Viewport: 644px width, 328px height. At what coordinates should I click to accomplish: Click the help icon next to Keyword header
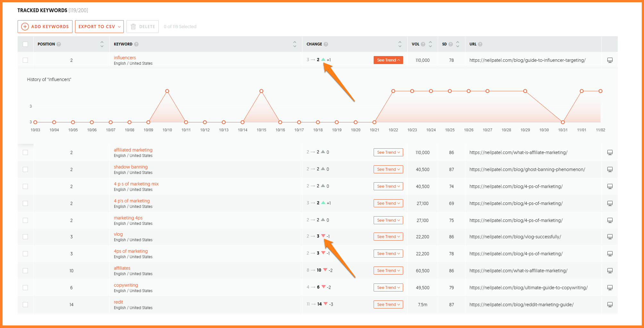point(136,44)
